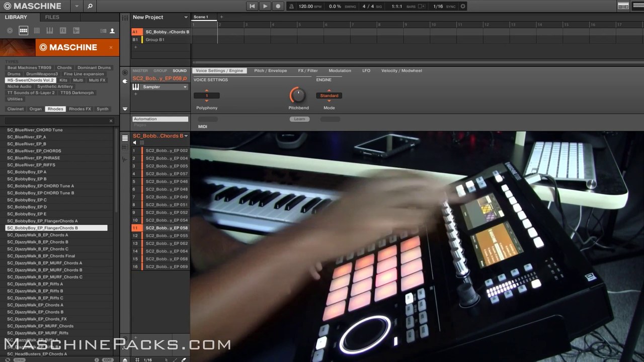Switch to the GROUP tab

click(x=160, y=71)
